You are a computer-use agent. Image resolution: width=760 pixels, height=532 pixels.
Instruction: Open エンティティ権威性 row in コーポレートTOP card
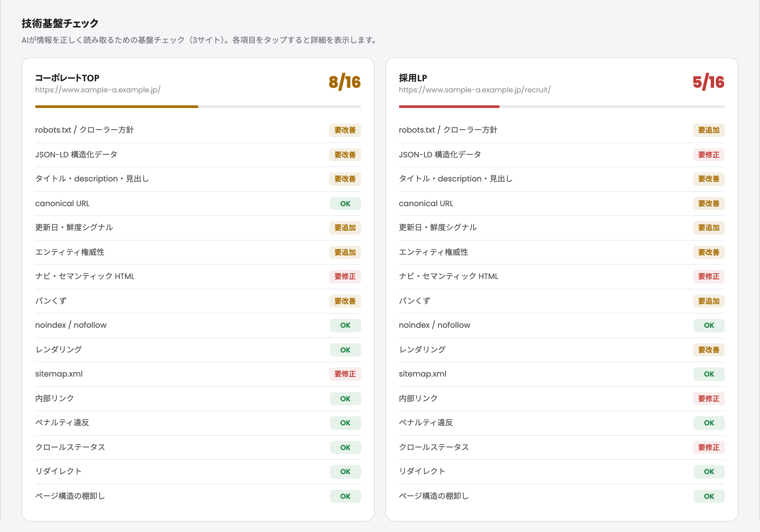pyautogui.click(x=198, y=252)
